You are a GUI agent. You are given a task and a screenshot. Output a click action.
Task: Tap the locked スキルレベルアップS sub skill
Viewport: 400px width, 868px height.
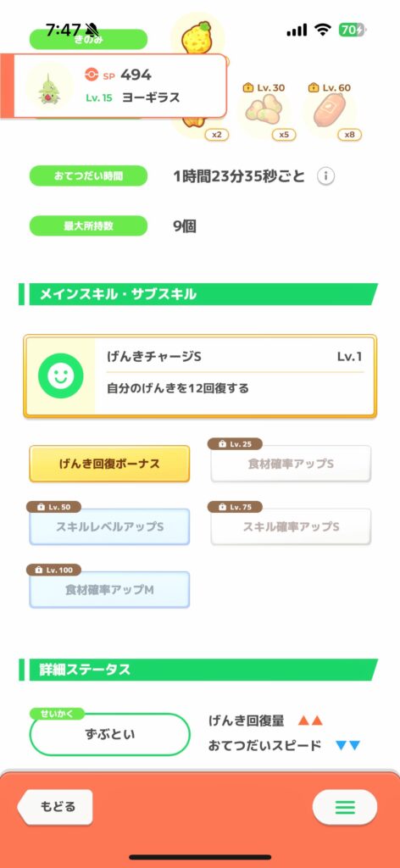(109, 526)
